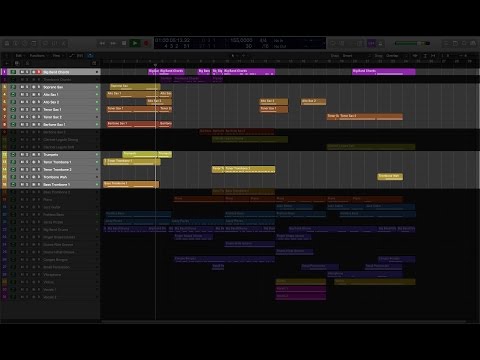Open the Quick Help icon
Viewport: 480px width, 360px height.
point(25,43)
